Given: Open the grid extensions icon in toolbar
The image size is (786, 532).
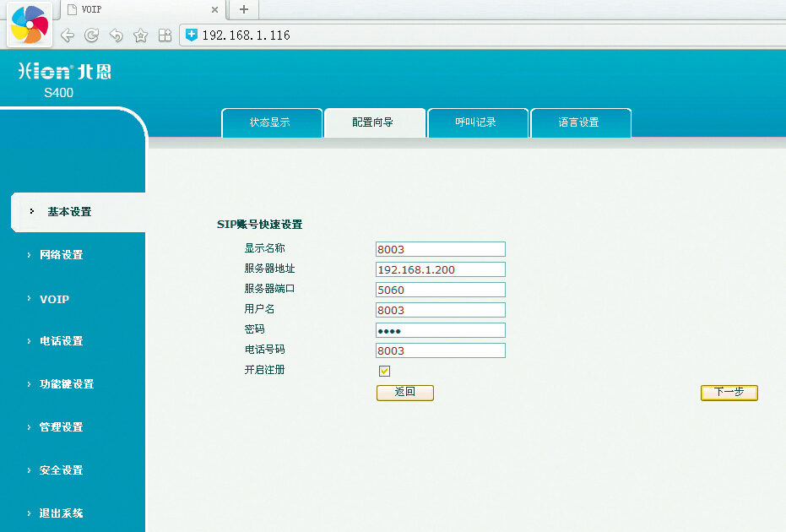Looking at the screenshot, I should tap(165, 35).
